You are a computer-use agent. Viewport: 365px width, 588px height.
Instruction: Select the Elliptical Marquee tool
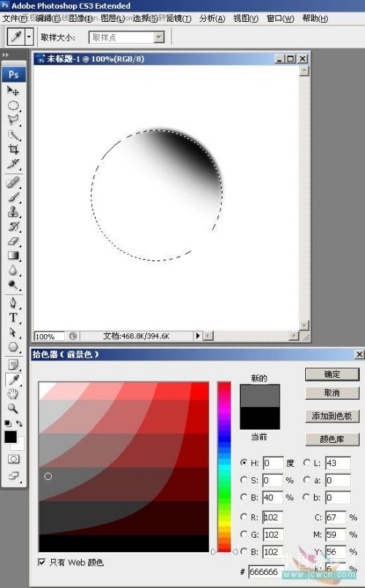(13, 105)
